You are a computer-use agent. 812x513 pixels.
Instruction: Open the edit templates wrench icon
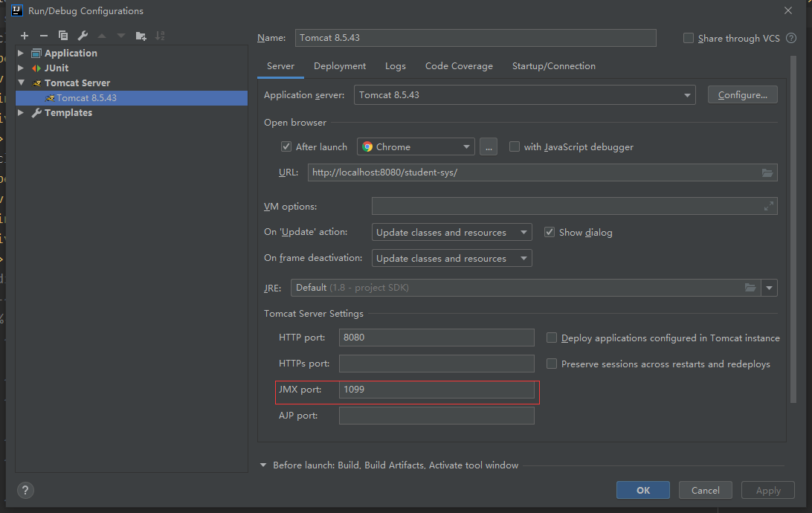tap(83, 36)
